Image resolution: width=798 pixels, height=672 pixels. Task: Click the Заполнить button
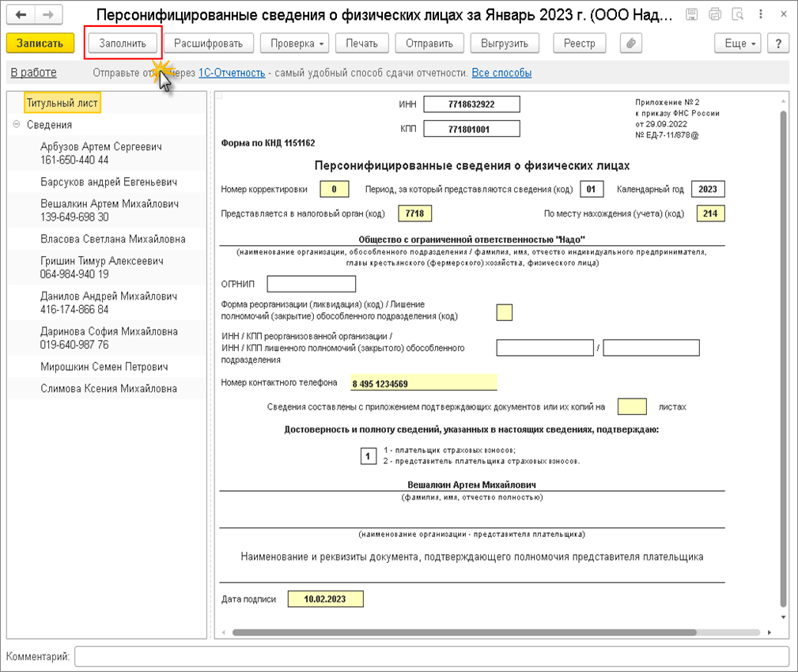(123, 43)
